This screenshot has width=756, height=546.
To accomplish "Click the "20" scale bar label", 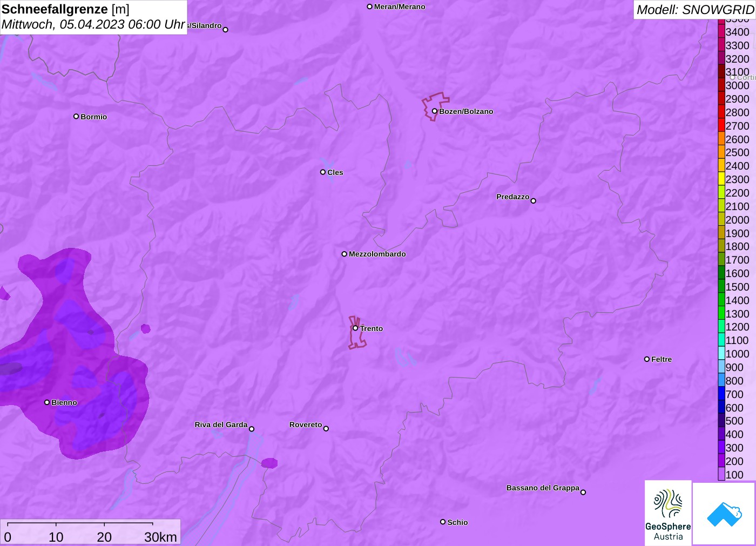I will click(104, 537).
